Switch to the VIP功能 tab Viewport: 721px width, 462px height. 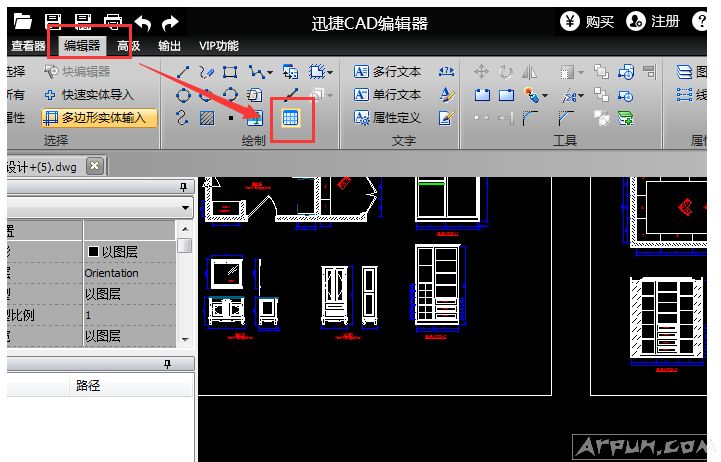coord(218,45)
